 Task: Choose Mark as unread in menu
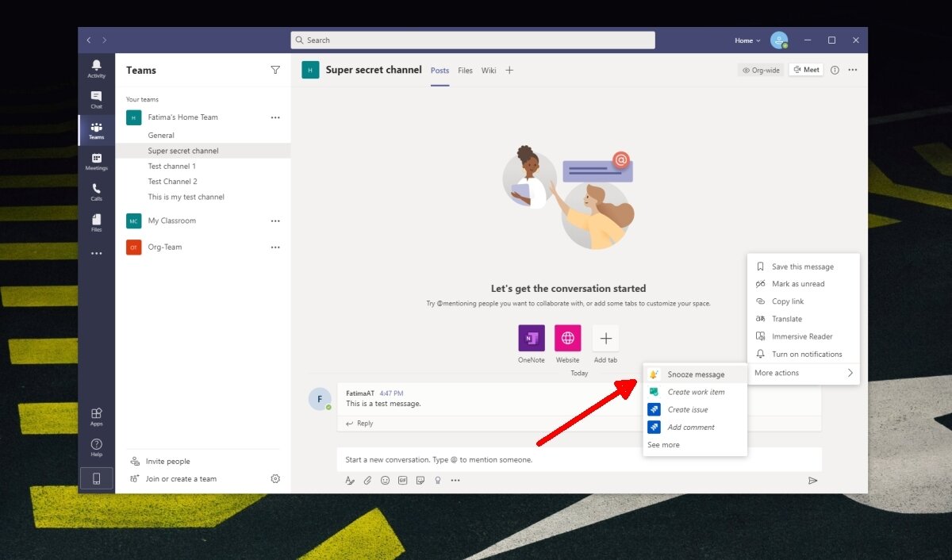(797, 284)
